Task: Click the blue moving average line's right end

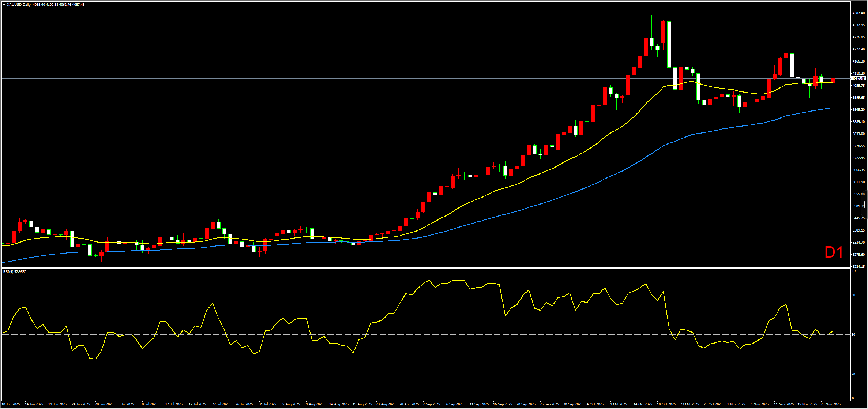Action: pyautogui.click(x=832, y=108)
